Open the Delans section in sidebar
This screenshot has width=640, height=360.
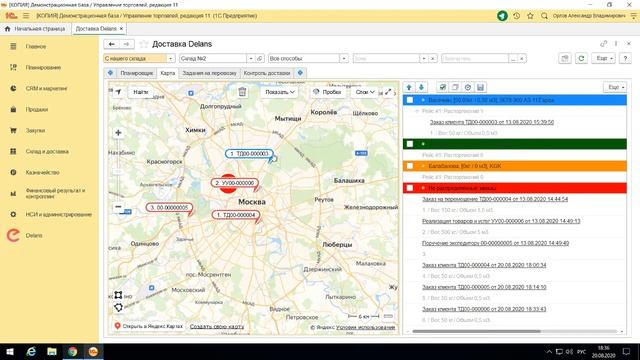coord(34,236)
